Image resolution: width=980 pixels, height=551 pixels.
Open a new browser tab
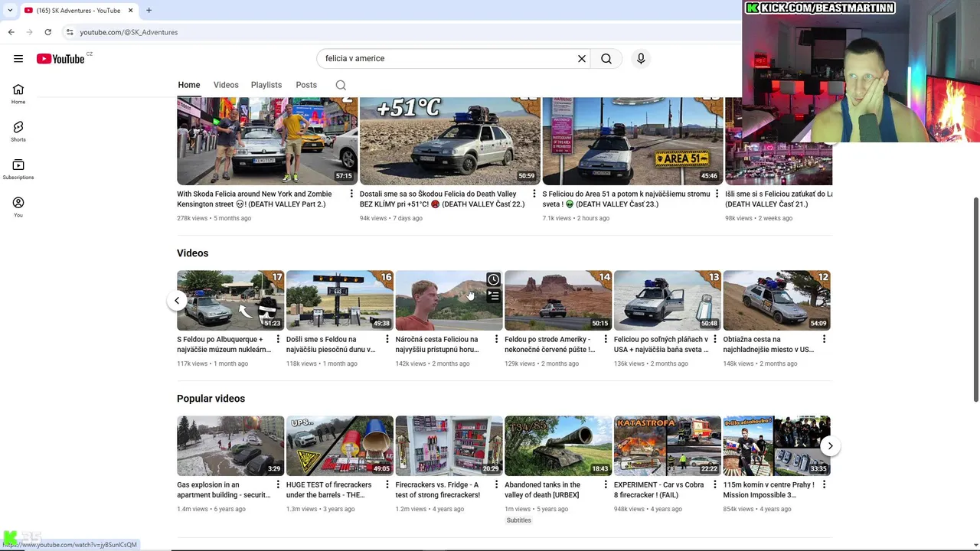pos(149,10)
